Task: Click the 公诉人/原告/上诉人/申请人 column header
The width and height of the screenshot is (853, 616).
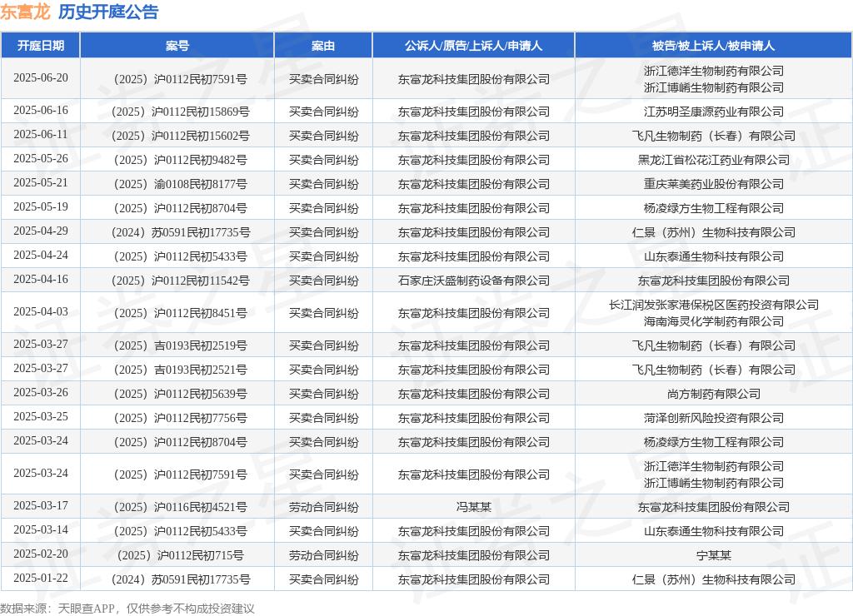Action: pyautogui.click(x=473, y=46)
